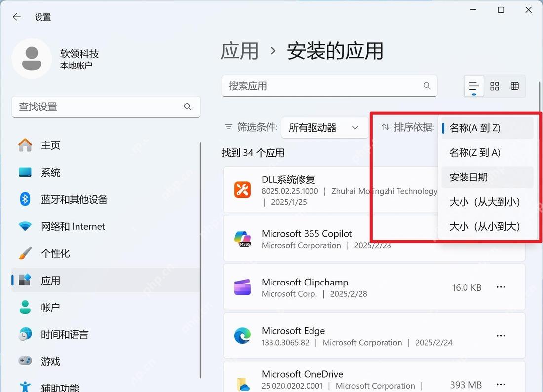
Task: Click the 应用 breadcrumb link
Action: coord(239,51)
